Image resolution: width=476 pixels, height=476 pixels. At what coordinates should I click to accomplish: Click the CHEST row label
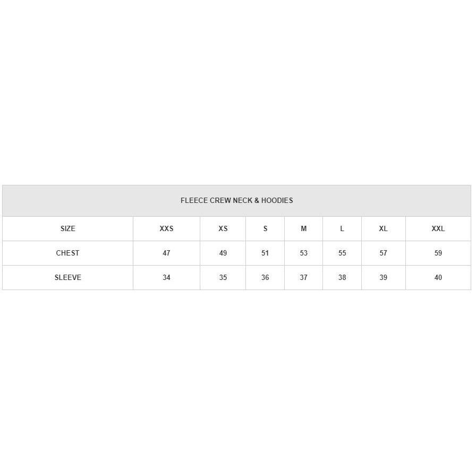point(68,253)
